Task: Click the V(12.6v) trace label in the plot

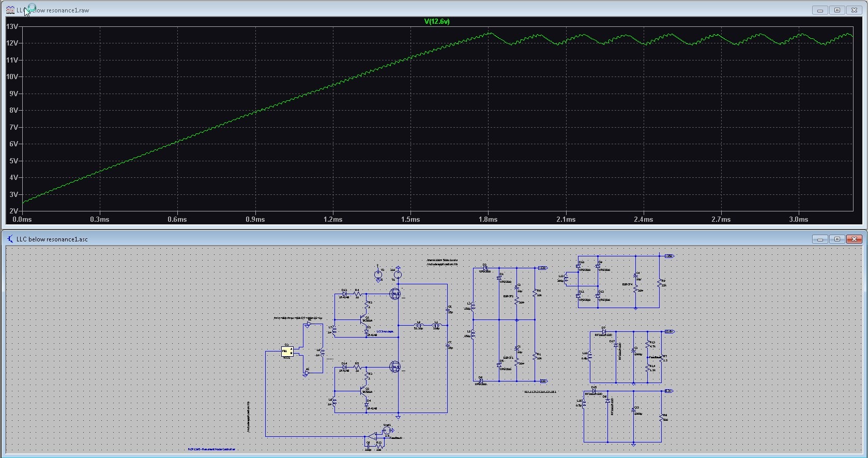Action: coord(437,21)
